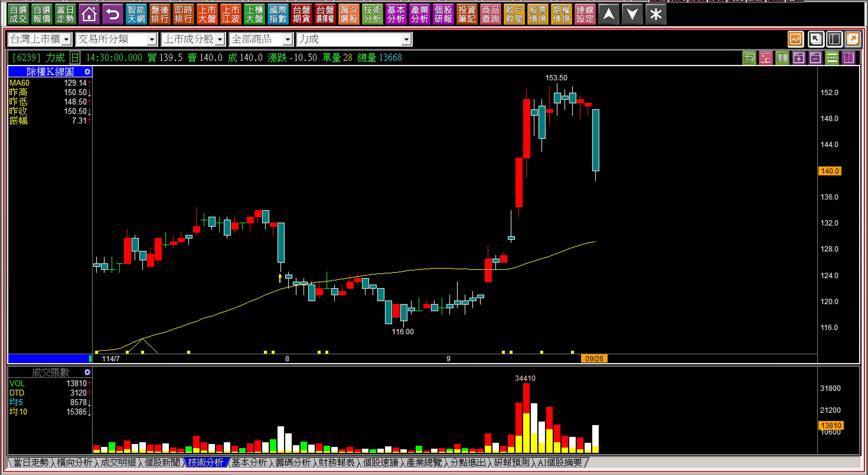Click the orange pop-out window icon
868x475 pixels.
853,40
